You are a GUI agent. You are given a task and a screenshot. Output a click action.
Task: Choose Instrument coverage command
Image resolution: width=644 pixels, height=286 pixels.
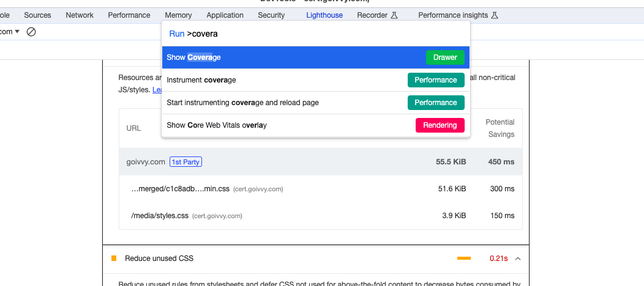201,80
